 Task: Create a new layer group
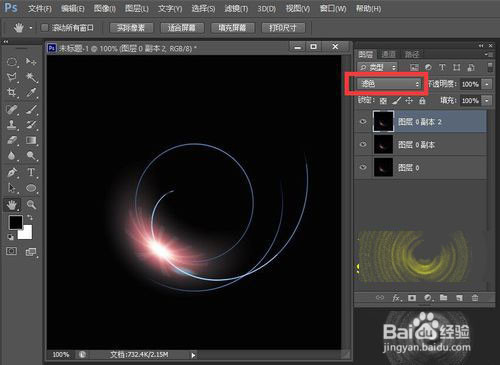(443, 298)
